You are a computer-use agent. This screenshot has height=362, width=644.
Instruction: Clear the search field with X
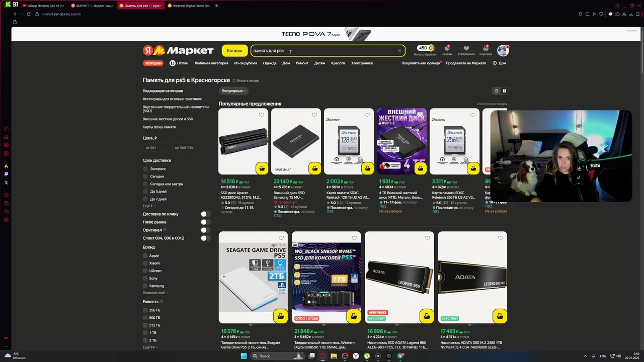pos(399,50)
